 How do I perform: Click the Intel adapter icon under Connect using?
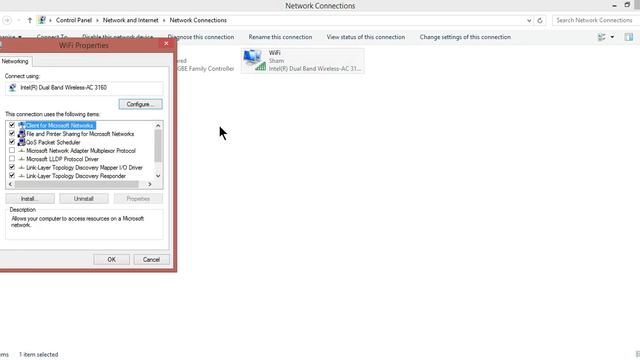(x=13, y=87)
